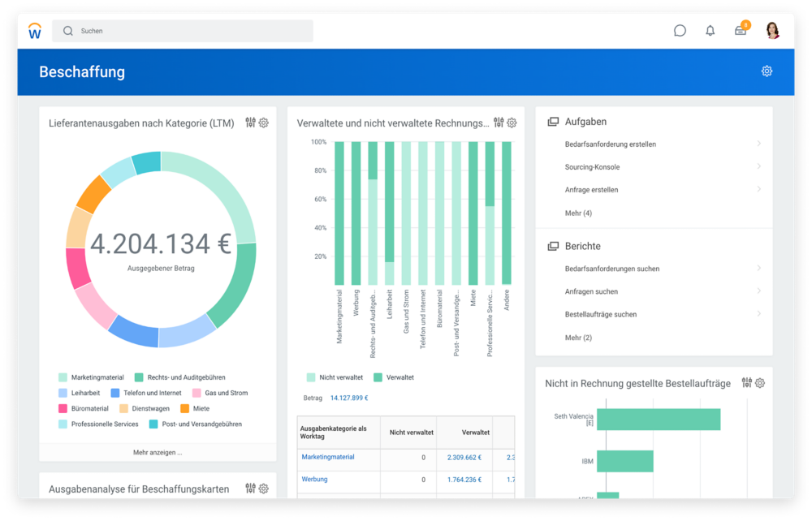Image resolution: width=812 pixels, height=521 pixels.
Task: Expand Bedarfsanforderung erstellen chevron
Action: pyautogui.click(x=758, y=144)
